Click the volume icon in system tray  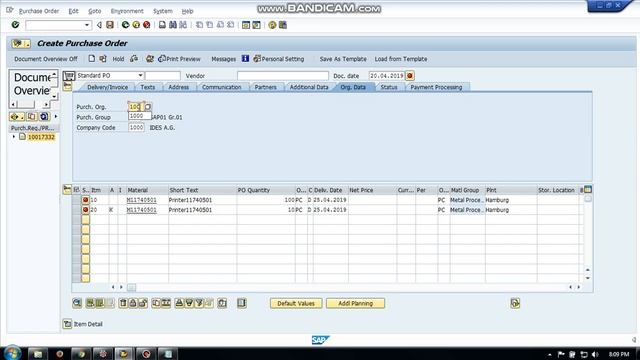[x=595, y=354]
